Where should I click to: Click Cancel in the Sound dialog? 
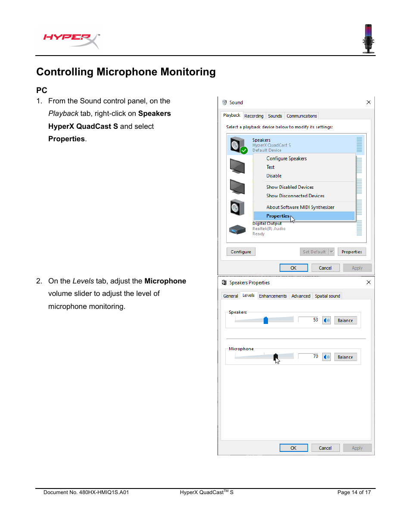pyautogui.click(x=325, y=268)
